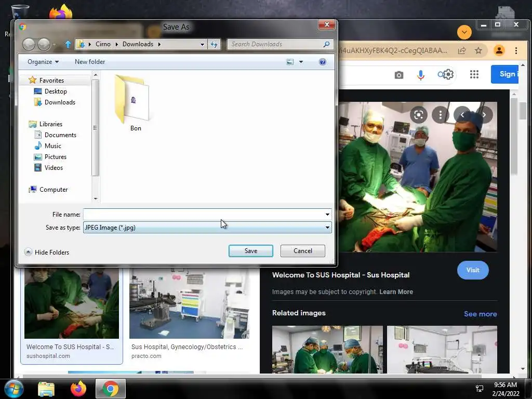Viewport: 532px width, 399px height.
Task: Open the Save as type combo box
Action: (207, 228)
